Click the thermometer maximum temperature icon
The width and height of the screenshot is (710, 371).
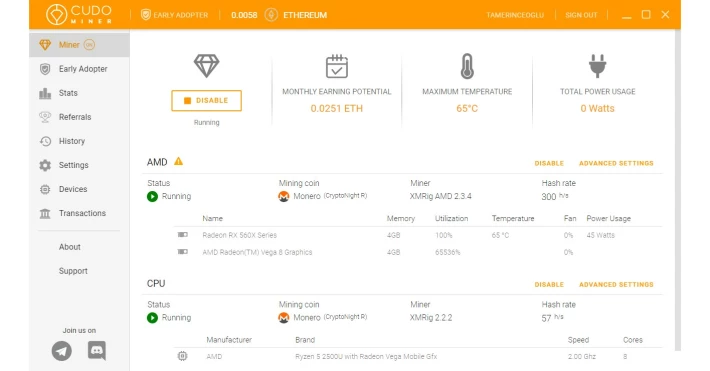pyautogui.click(x=467, y=66)
